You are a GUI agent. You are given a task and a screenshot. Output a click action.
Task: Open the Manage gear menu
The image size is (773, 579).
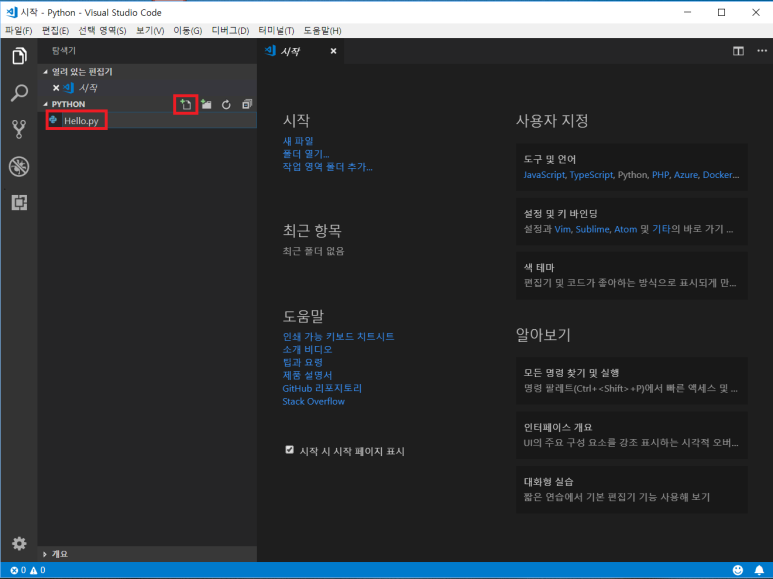[x=19, y=543]
